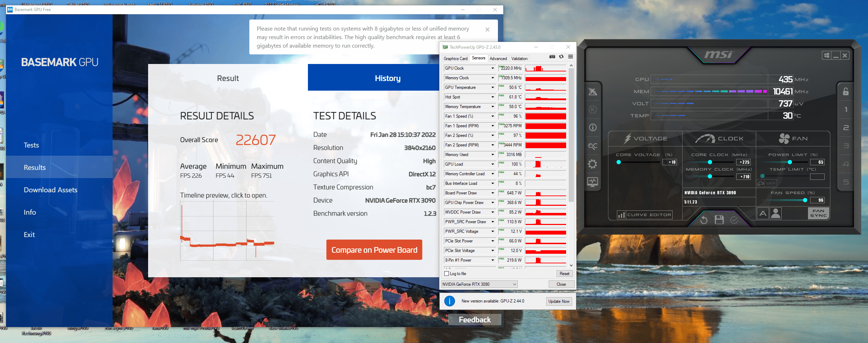This screenshot has width=868, height=343.
Task: Click the Afterburner K button icon
Action: click(x=593, y=109)
